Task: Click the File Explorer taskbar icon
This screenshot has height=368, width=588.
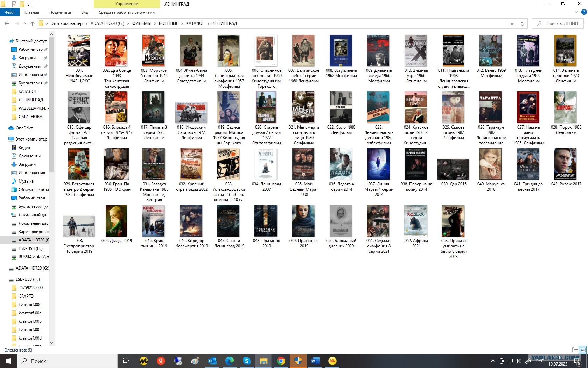Action: pos(264,361)
